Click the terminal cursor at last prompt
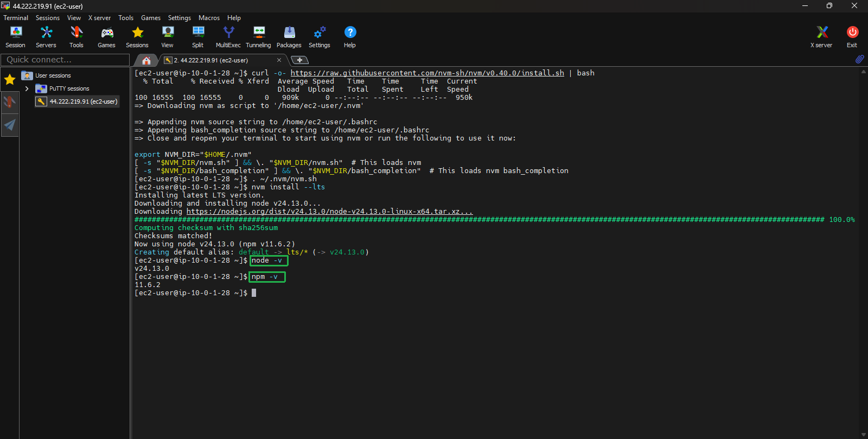 (254, 292)
